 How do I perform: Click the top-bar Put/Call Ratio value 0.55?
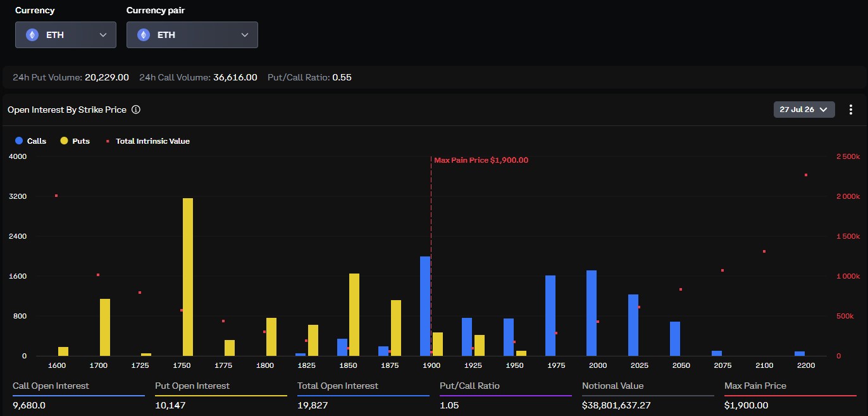point(342,77)
